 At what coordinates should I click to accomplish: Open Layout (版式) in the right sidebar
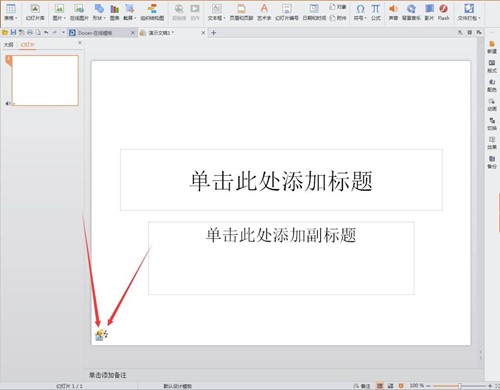click(492, 66)
